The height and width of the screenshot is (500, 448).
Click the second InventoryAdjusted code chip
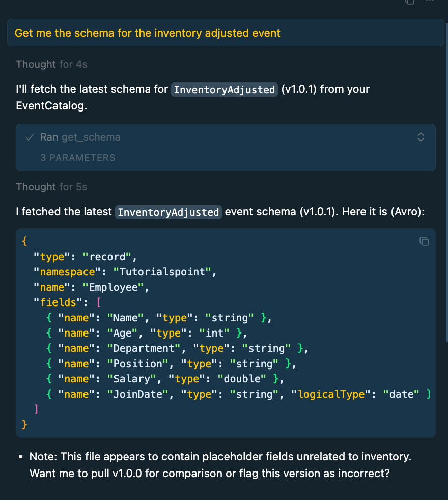tap(168, 212)
